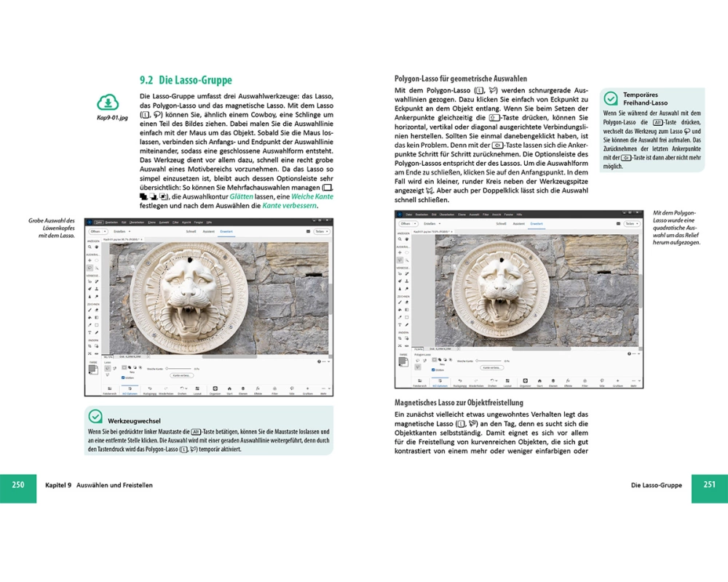Select 'Neu' selection mode in left screenshot options
The height and width of the screenshot is (582, 728).
pyautogui.click(x=124, y=369)
